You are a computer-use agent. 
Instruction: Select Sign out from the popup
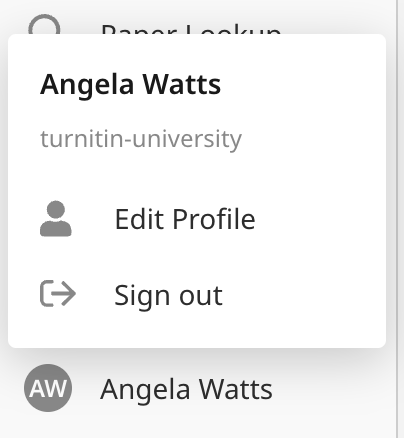click(197, 295)
